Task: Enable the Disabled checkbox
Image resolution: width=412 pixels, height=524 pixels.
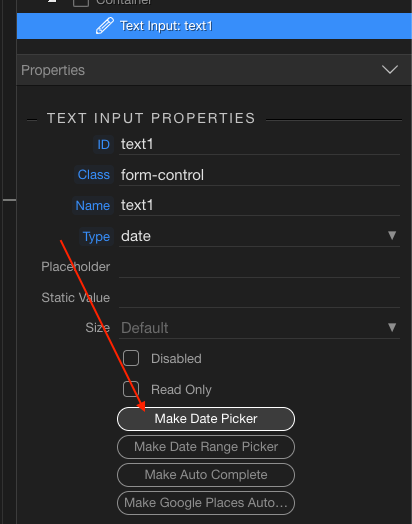Action: (131, 358)
